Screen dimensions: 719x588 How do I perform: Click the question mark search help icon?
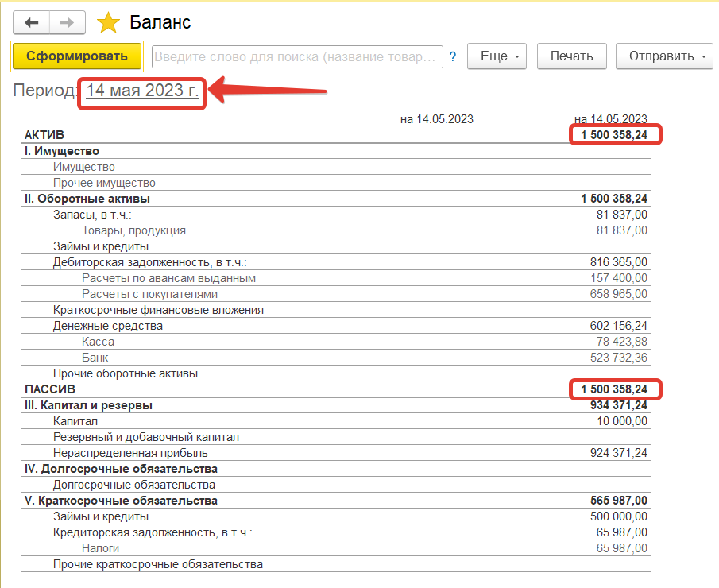(x=453, y=56)
